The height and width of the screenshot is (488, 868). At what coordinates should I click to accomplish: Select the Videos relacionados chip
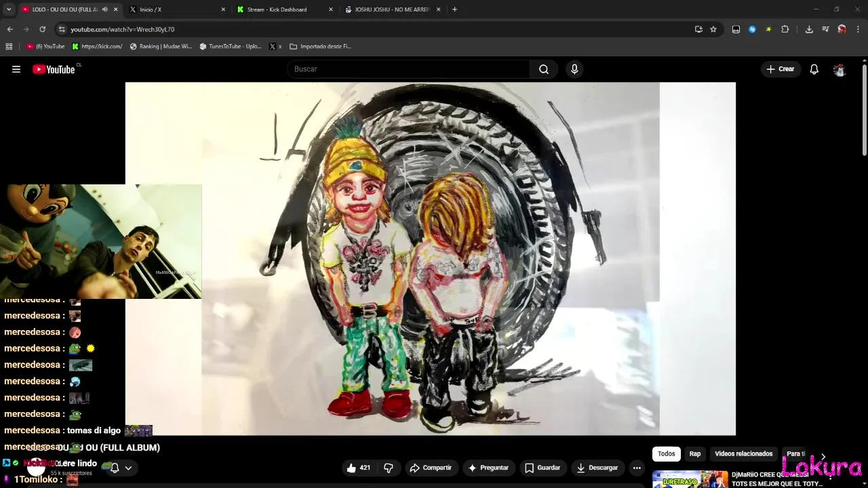pyautogui.click(x=743, y=454)
